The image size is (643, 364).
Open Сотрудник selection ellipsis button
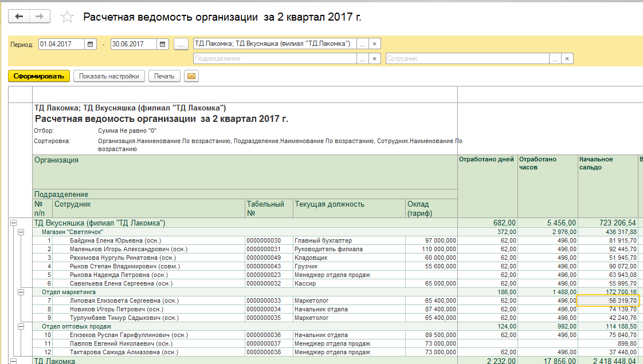pos(555,58)
